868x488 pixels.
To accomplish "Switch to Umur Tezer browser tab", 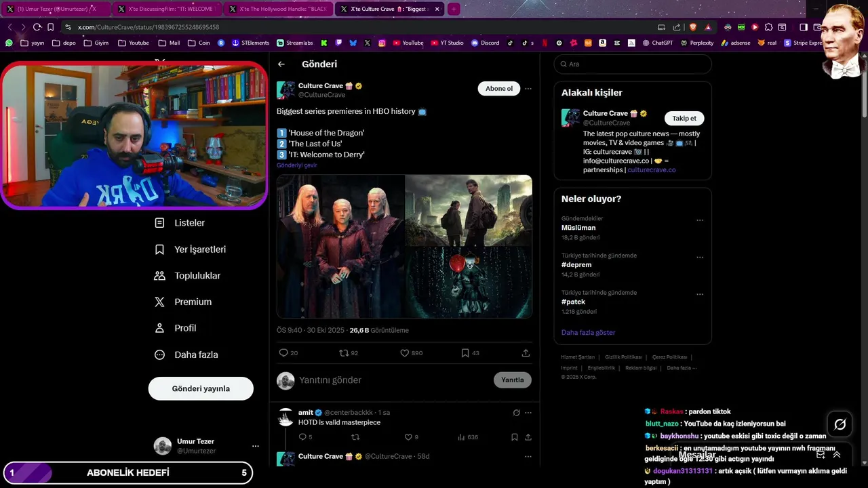I will [x=56, y=9].
